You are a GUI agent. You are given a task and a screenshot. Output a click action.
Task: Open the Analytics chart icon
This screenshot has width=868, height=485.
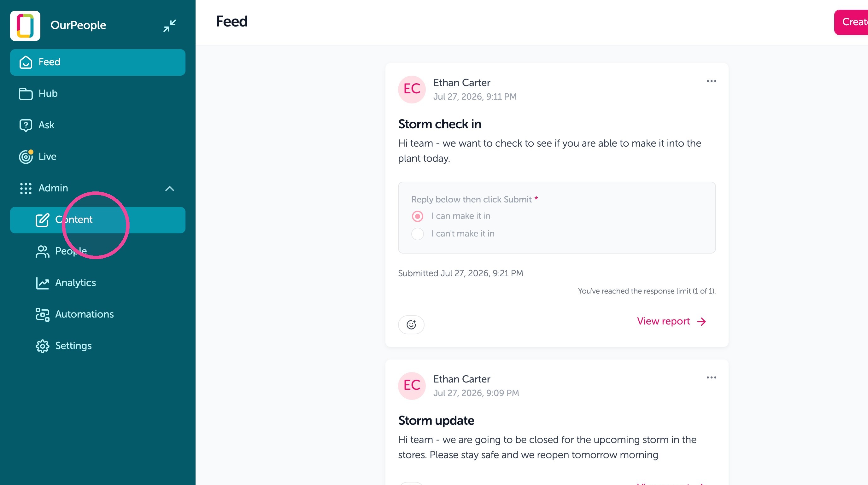(43, 283)
